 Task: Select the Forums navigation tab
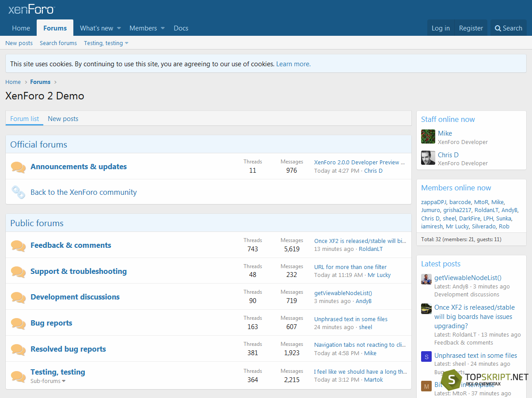pos(55,28)
